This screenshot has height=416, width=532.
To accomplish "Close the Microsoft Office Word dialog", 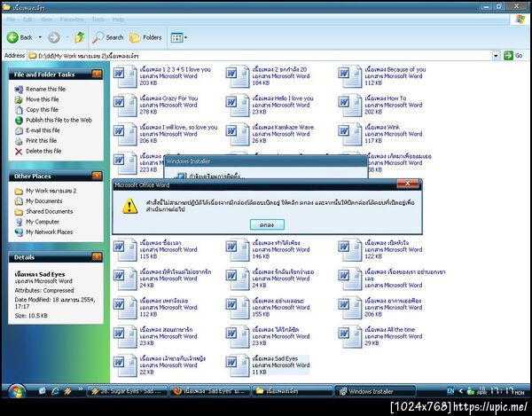I will (408, 184).
